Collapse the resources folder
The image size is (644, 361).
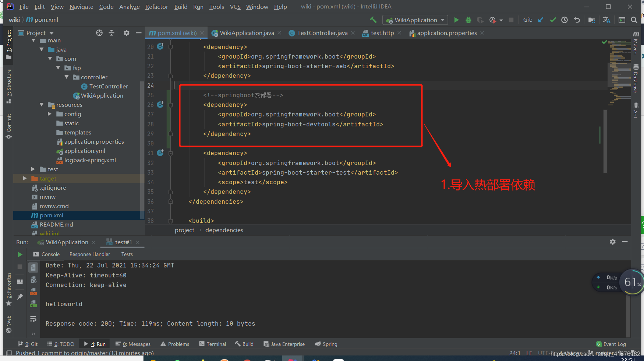[42, 105]
